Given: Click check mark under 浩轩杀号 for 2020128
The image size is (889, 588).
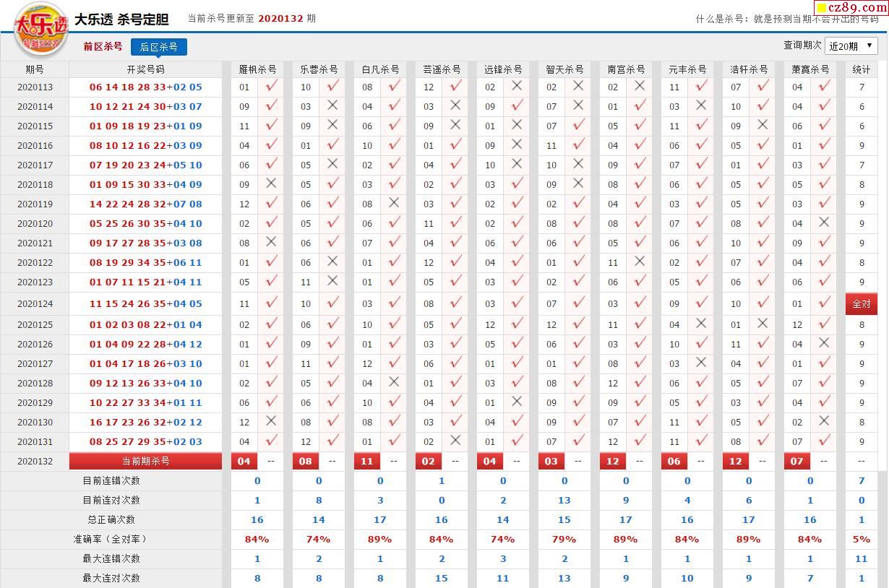Looking at the screenshot, I should pyautogui.click(x=763, y=381).
